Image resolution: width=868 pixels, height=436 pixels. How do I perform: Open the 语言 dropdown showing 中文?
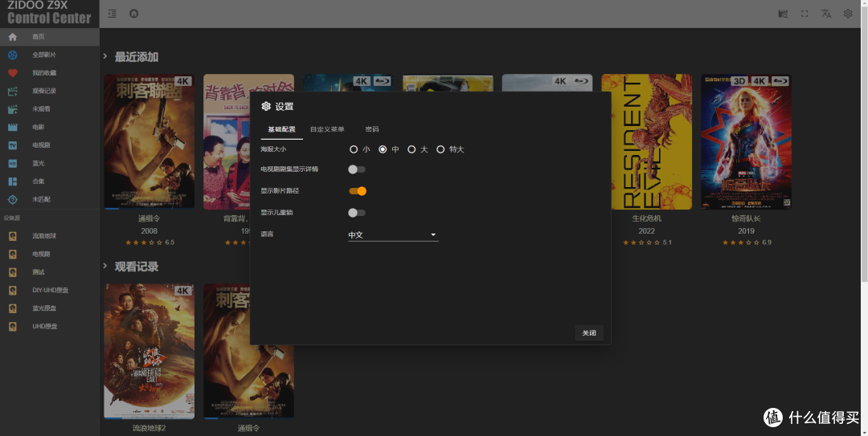393,235
